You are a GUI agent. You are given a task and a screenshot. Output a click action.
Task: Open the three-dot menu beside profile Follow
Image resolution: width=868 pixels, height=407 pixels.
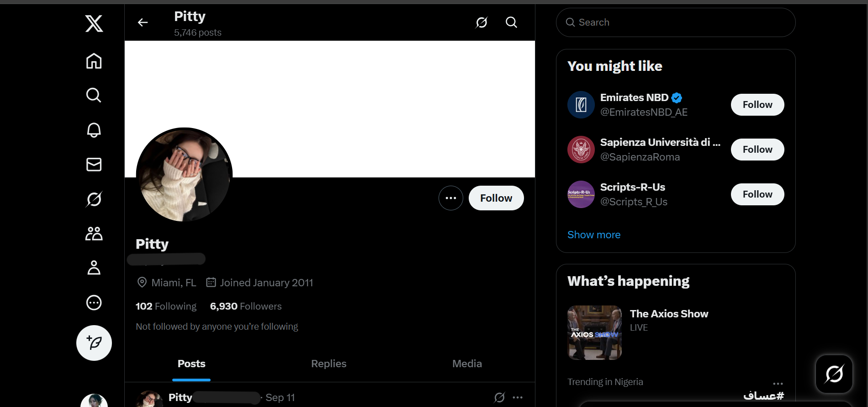tap(450, 198)
